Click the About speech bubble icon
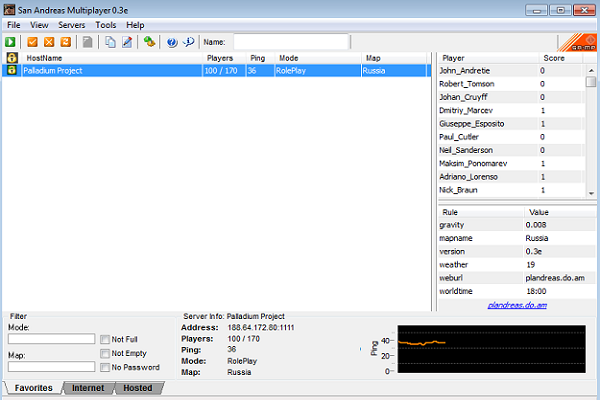This screenshot has height=400, width=600. pyautogui.click(x=188, y=42)
